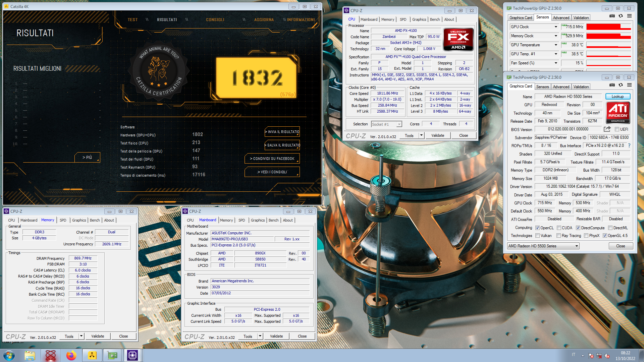Viewport: 644px width, 362px height.
Task: Click refresh icon in GPU-Z Graphics Card window
Action: (x=621, y=85)
